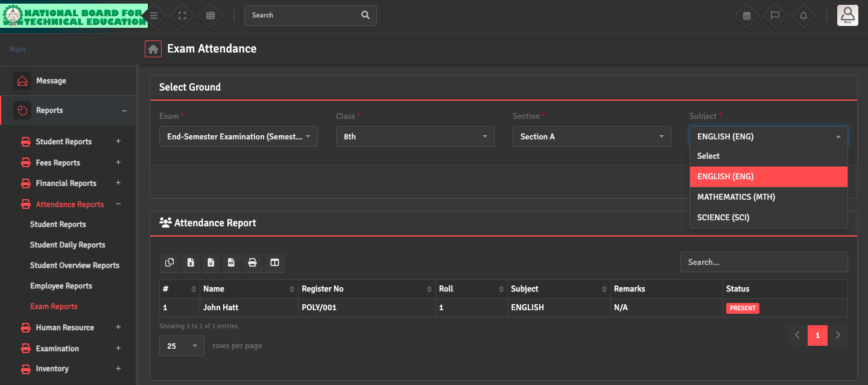Click the flag icon in the header

[775, 16]
